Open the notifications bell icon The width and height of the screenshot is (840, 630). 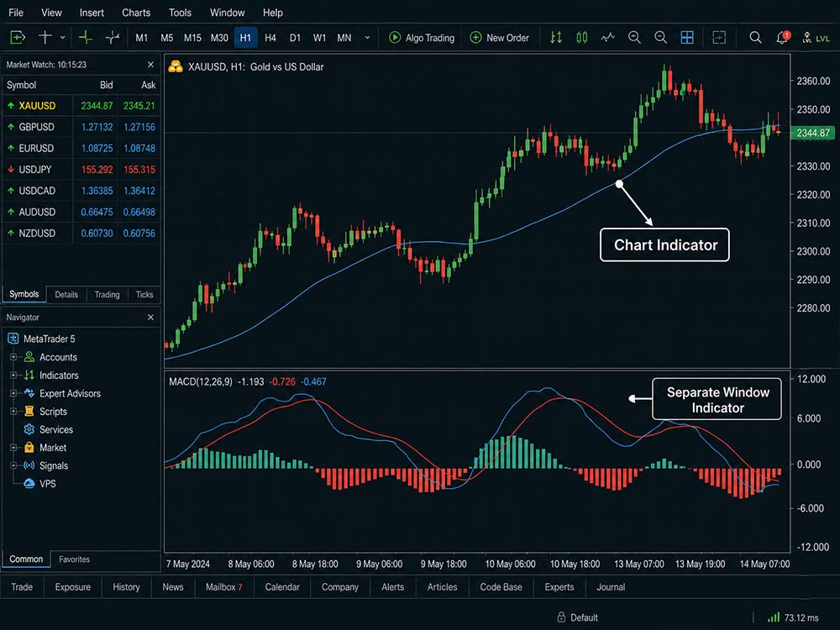click(783, 38)
